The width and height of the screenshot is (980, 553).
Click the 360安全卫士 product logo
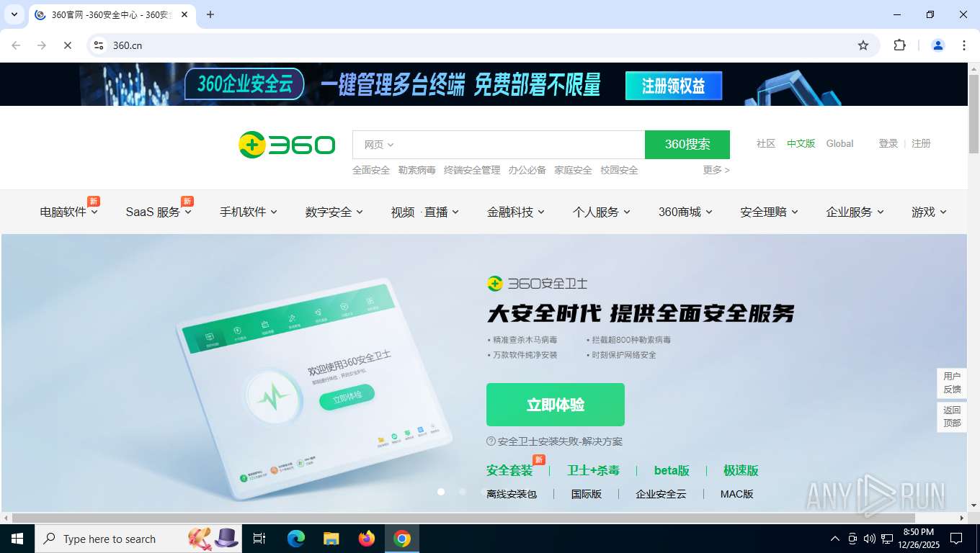pyautogui.click(x=537, y=284)
